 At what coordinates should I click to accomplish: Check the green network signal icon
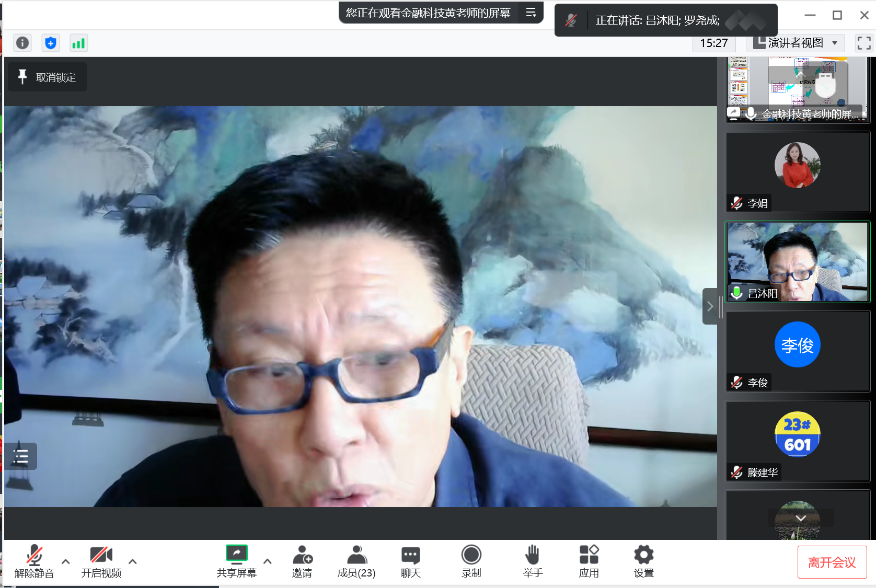(x=78, y=43)
